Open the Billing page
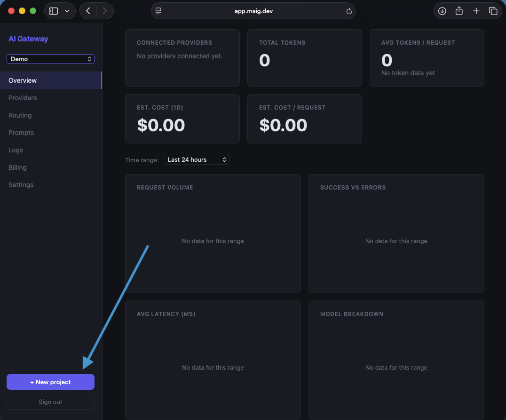The width and height of the screenshot is (506, 420). coord(17,167)
